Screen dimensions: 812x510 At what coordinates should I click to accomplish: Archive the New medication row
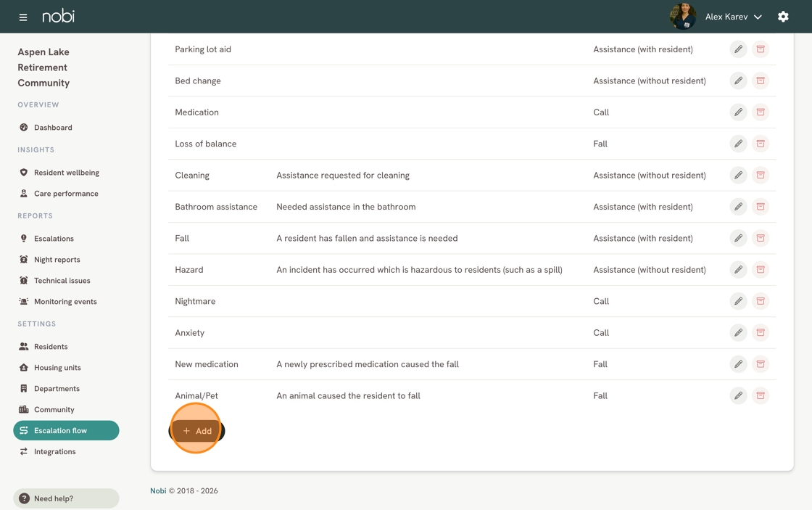tap(761, 364)
